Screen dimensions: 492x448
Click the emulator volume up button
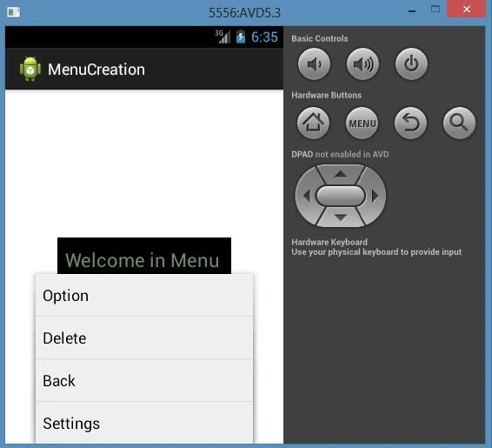[362, 64]
